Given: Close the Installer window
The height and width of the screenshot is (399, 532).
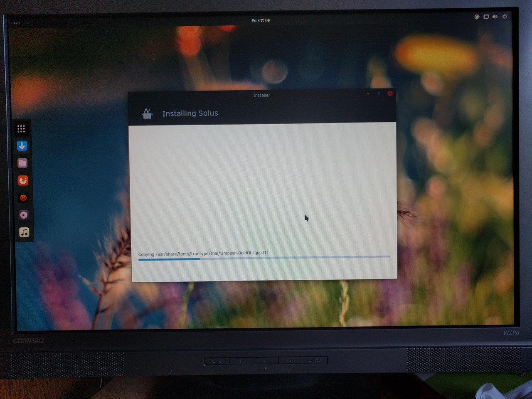Looking at the screenshot, I should pos(390,94).
